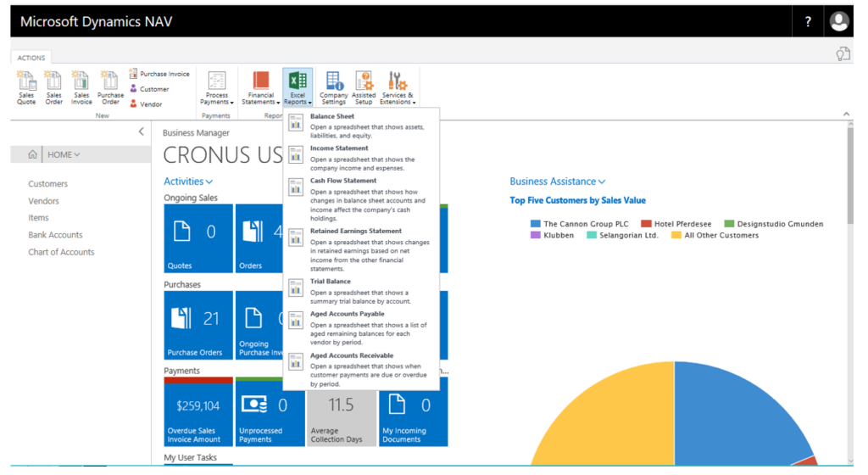Click the Home house icon

pos(33,154)
